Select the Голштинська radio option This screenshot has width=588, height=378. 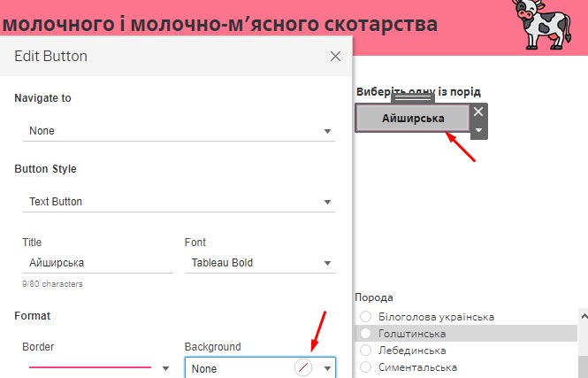366,334
